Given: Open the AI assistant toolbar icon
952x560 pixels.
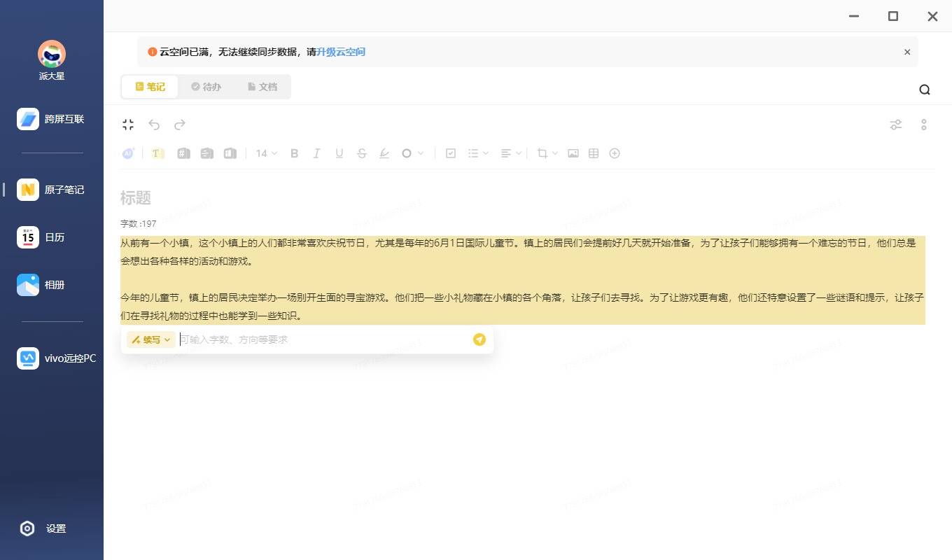Looking at the screenshot, I should click(x=128, y=153).
